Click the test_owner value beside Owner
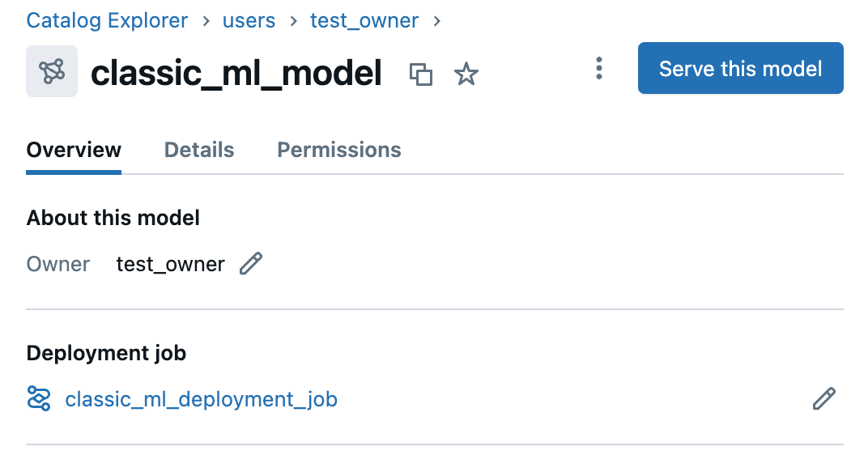 pyautogui.click(x=171, y=264)
